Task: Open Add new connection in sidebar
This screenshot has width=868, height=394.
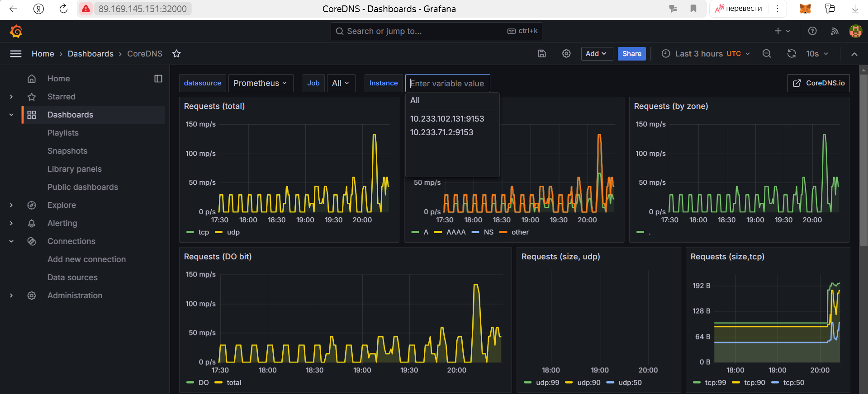Action: pos(87,259)
